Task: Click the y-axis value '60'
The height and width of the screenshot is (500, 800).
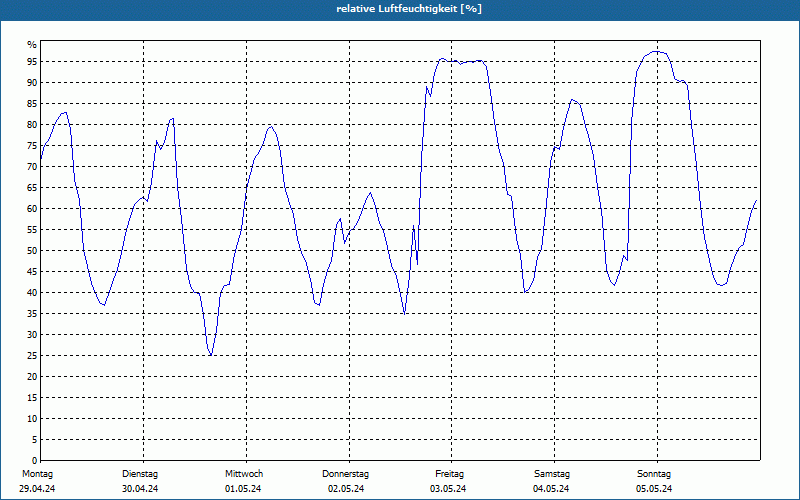Action: pyautogui.click(x=32, y=209)
